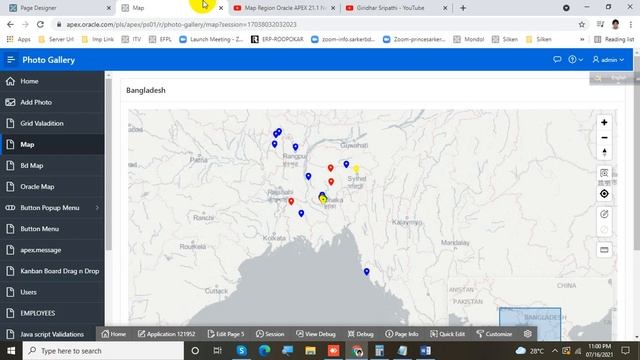This screenshot has width=640, height=360.
Task: Open developer toolbar settings gear
Action: pos(527,334)
